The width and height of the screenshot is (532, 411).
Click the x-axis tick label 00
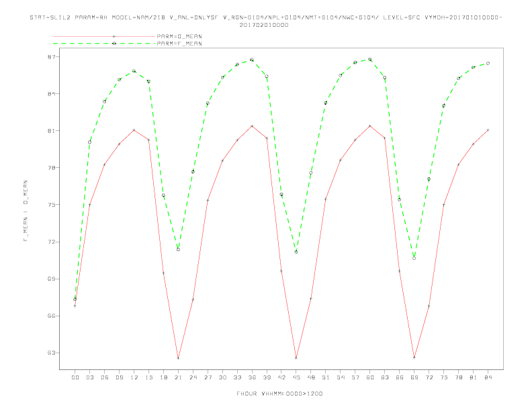point(75,377)
